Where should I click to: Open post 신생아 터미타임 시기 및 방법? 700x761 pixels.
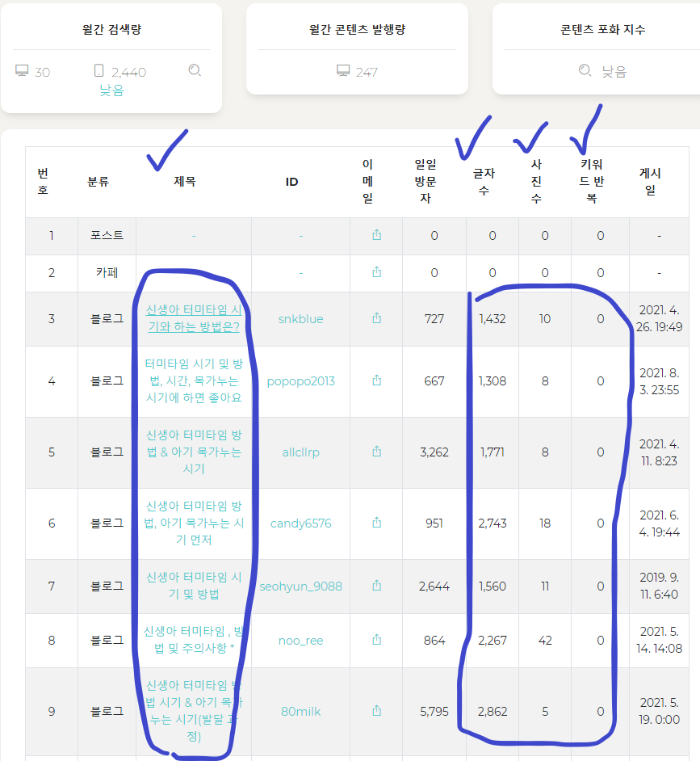point(194,586)
